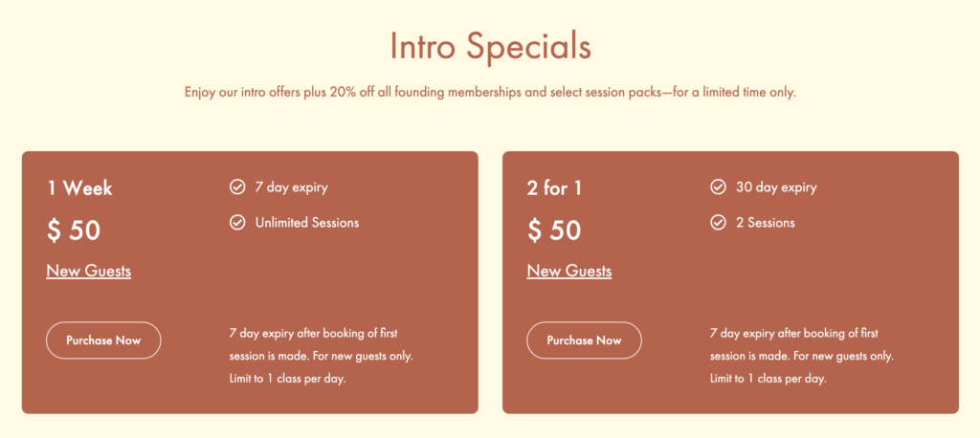This screenshot has width=980, height=438.
Task: Click the 20% off founding memberships subtitle
Action: [490, 93]
